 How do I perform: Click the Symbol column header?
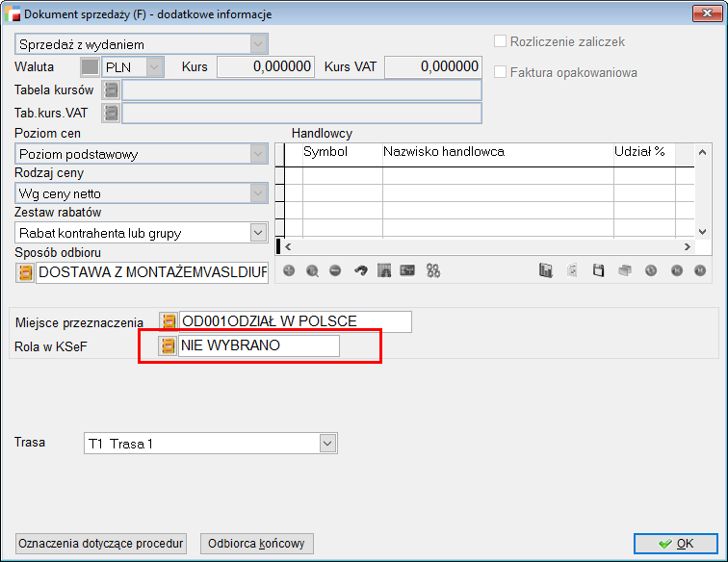pos(325,152)
